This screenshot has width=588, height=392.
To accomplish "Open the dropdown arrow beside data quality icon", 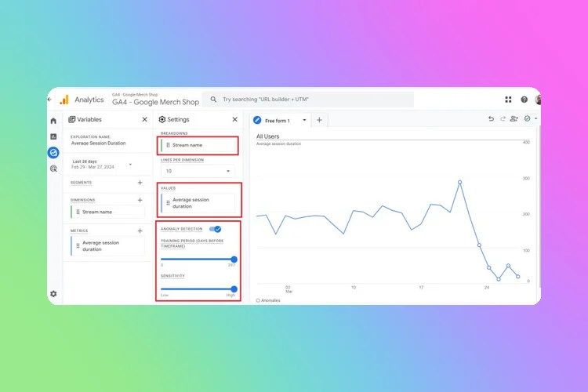I will click(536, 118).
